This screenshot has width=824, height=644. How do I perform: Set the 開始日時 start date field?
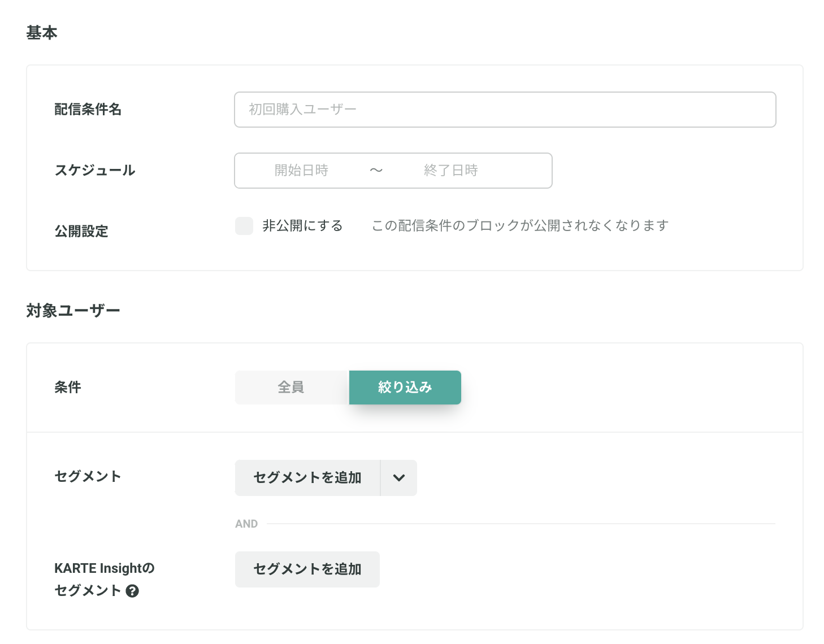click(301, 171)
